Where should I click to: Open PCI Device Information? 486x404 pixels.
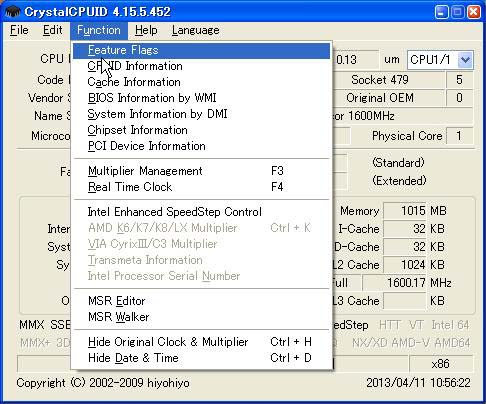click(201, 146)
